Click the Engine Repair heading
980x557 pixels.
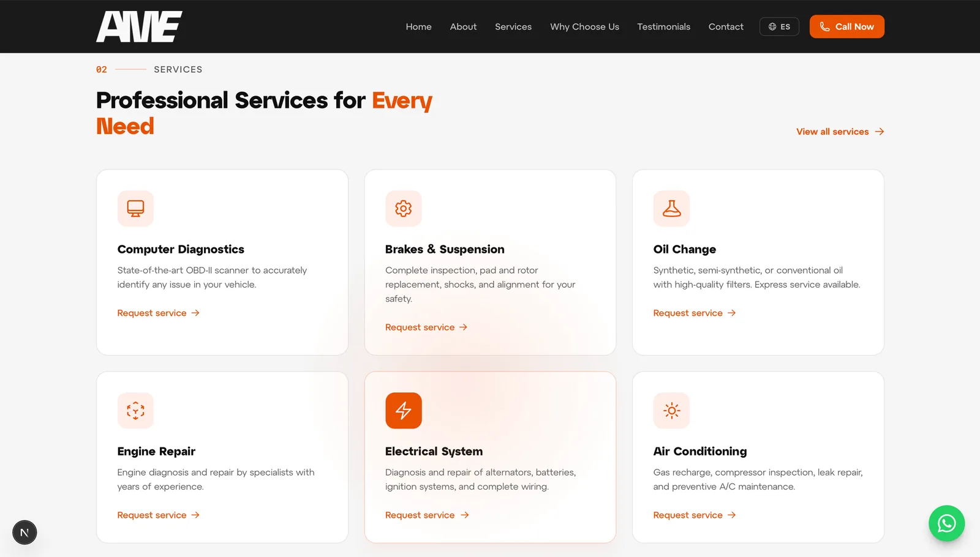[156, 451]
